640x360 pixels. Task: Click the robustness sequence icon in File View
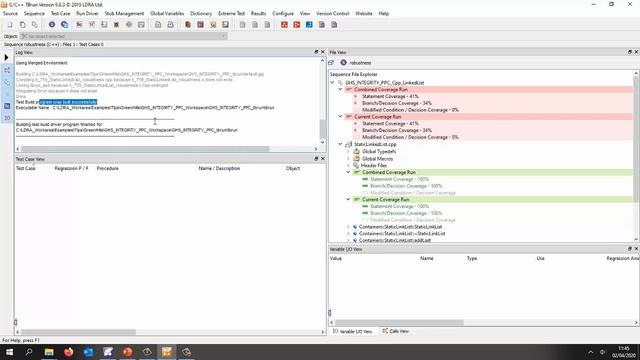point(344,62)
